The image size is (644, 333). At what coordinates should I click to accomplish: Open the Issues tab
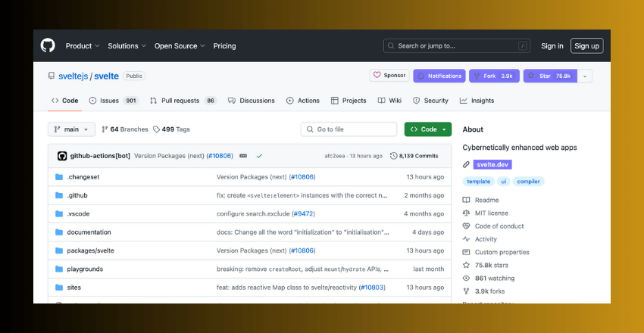tap(114, 101)
